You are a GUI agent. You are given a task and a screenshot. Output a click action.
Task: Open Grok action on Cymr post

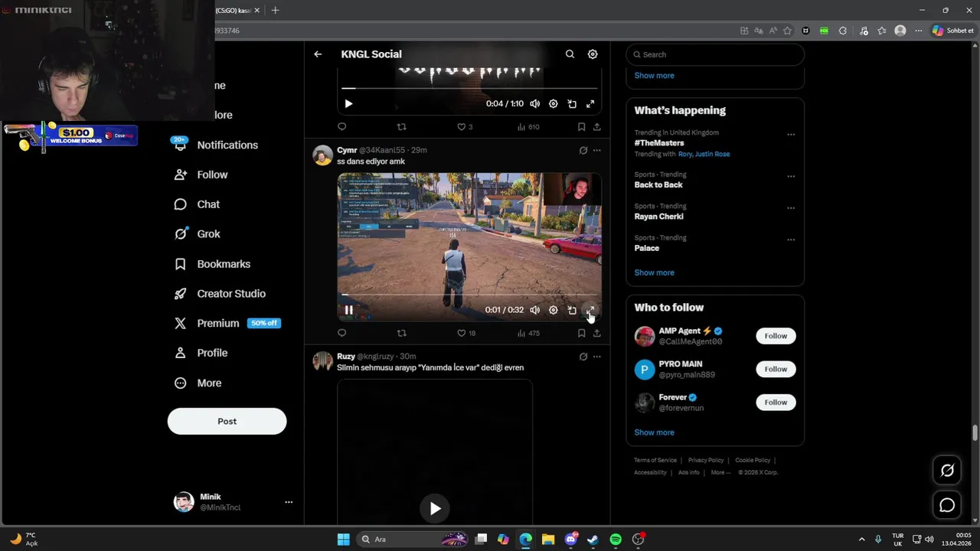click(x=583, y=151)
